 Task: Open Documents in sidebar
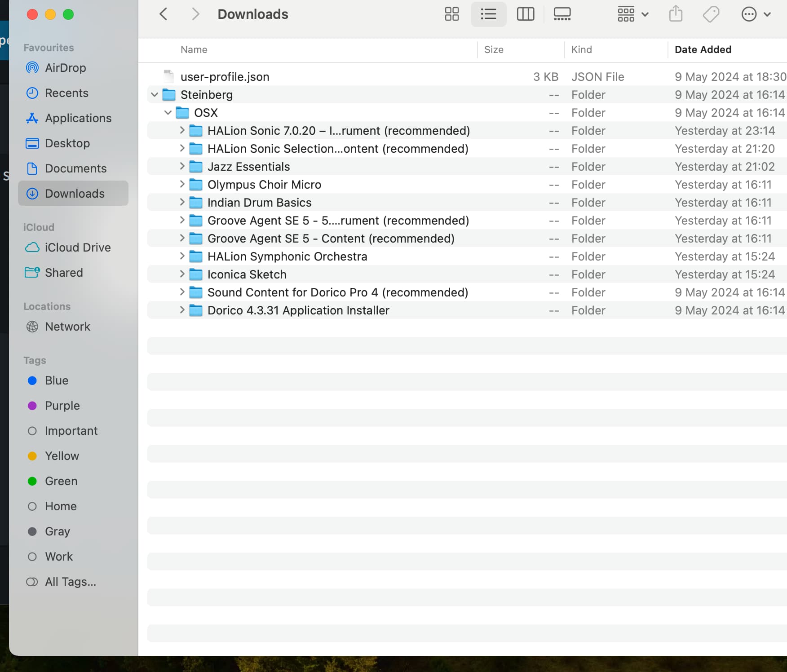73,168
